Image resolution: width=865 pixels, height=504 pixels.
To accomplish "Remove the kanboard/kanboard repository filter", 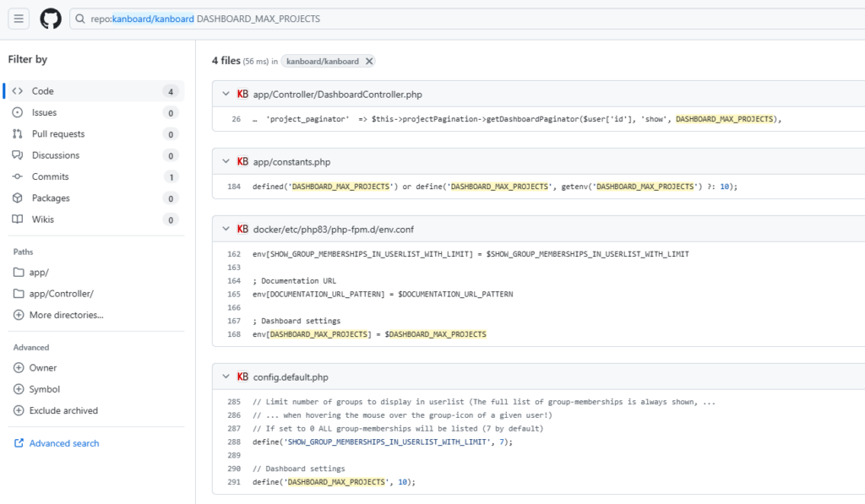I will click(369, 62).
